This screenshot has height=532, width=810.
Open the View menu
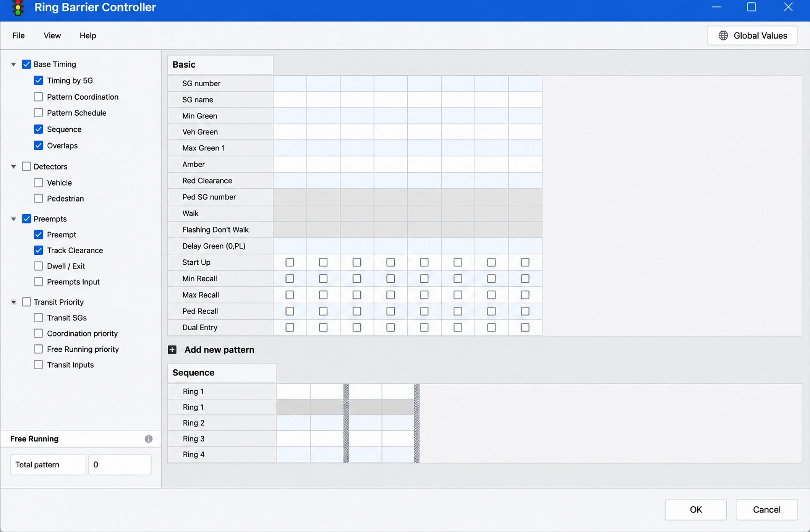52,36
